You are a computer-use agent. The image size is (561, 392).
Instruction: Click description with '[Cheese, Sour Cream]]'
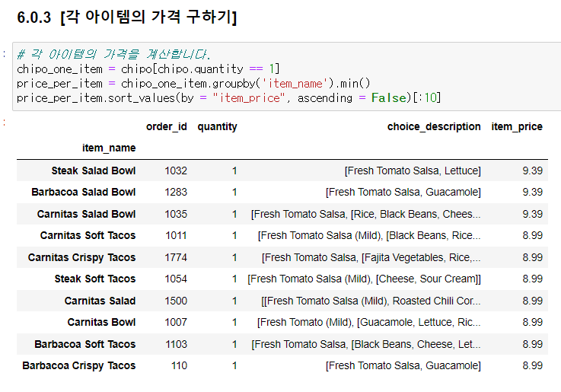click(364, 279)
